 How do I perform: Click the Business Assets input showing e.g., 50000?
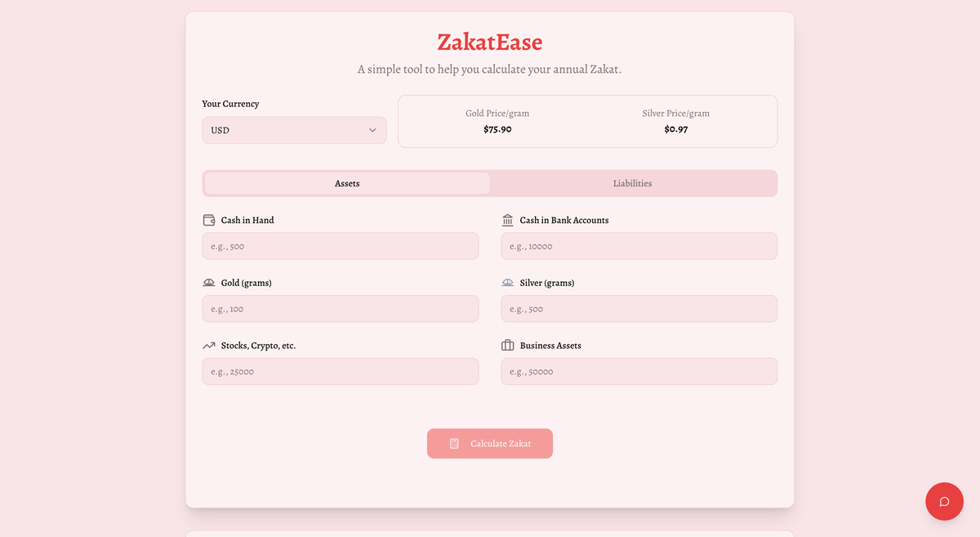pyautogui.click(x=639, y=371)
